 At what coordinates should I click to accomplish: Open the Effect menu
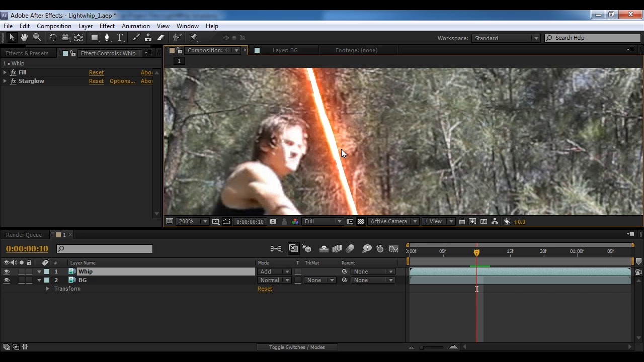click(x=107, y=26)
